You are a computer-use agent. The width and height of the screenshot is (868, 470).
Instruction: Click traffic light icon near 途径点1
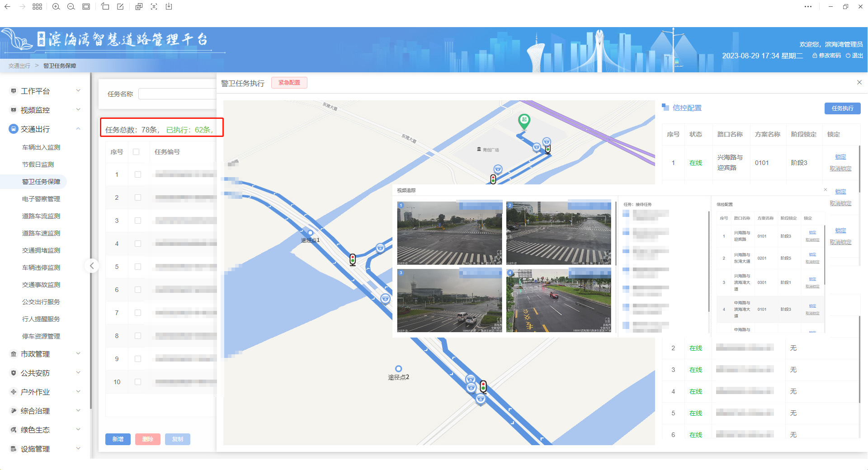coord(353,259)
